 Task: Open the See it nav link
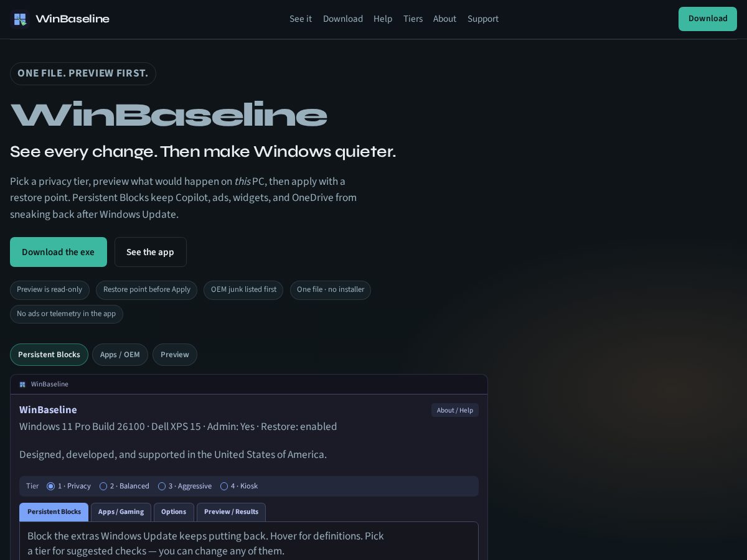coord(301,19)
